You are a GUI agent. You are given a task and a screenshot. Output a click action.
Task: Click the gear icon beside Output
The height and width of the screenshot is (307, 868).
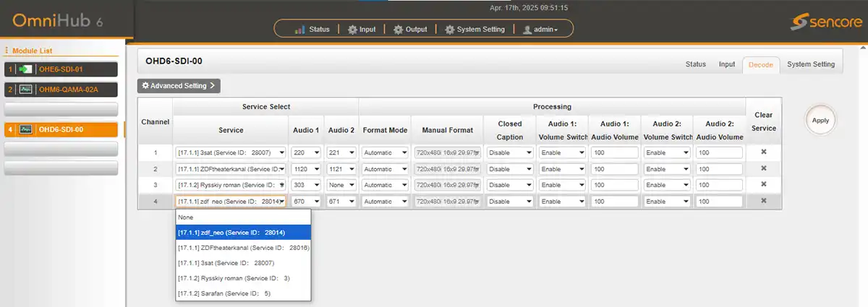click(x=399, y=30)
